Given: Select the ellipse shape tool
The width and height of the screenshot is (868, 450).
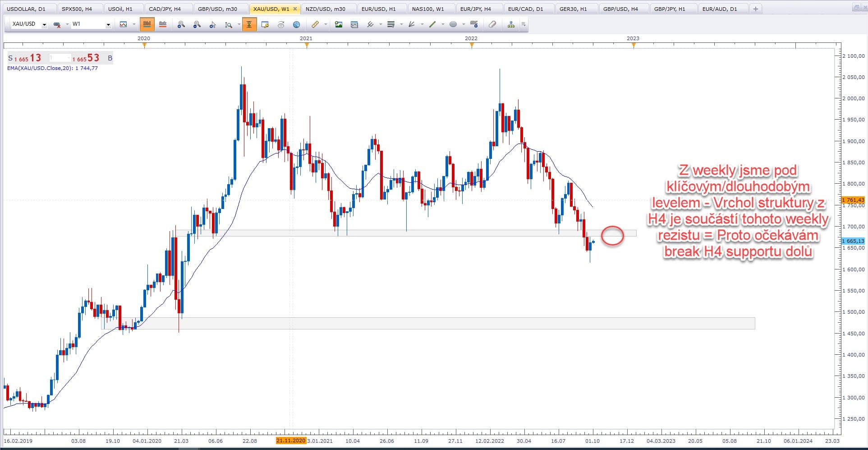Looking at the screenshot, I should [x=453, y=24].
